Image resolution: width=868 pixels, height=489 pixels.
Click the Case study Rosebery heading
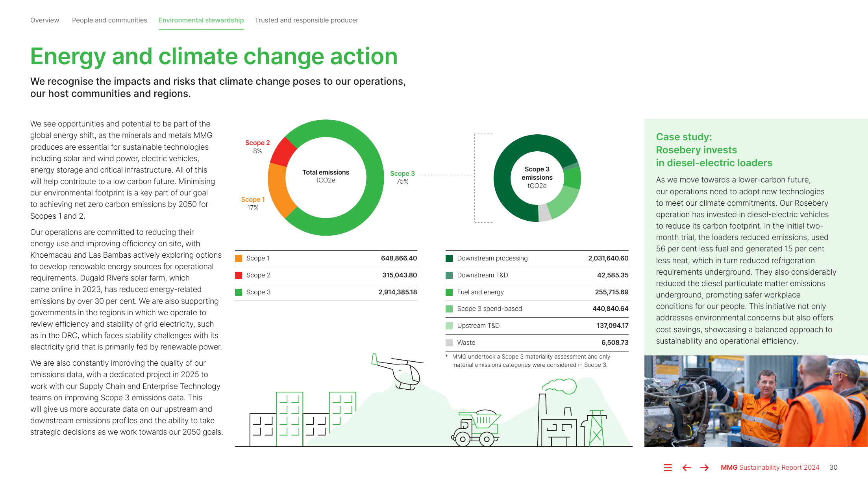714,150
